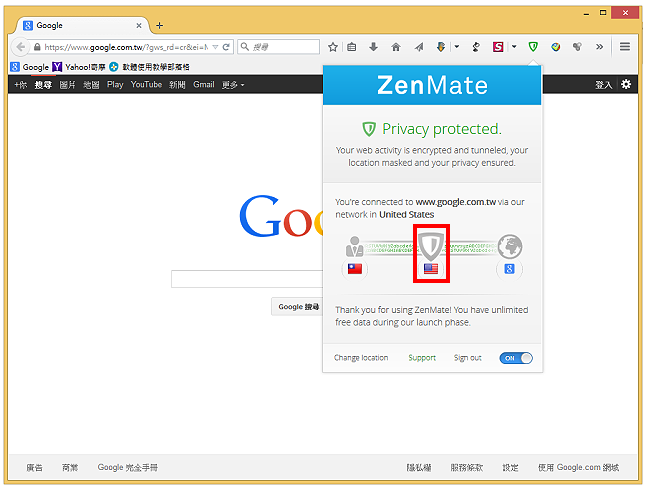Screen dimensions: 653x492
Task: Click the 廣告 footer link
Action: point(35,467)
